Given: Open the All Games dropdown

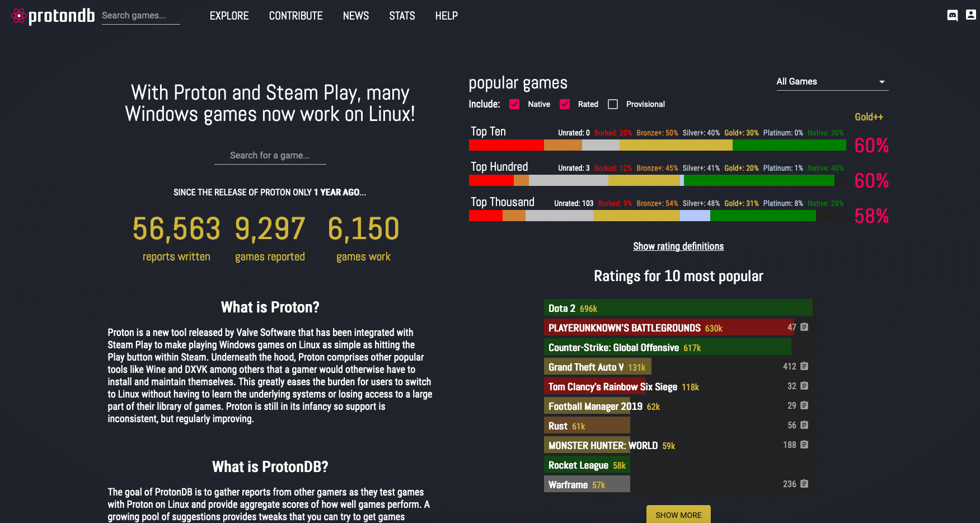Looking at the screenshot, I should pos(832,82).
